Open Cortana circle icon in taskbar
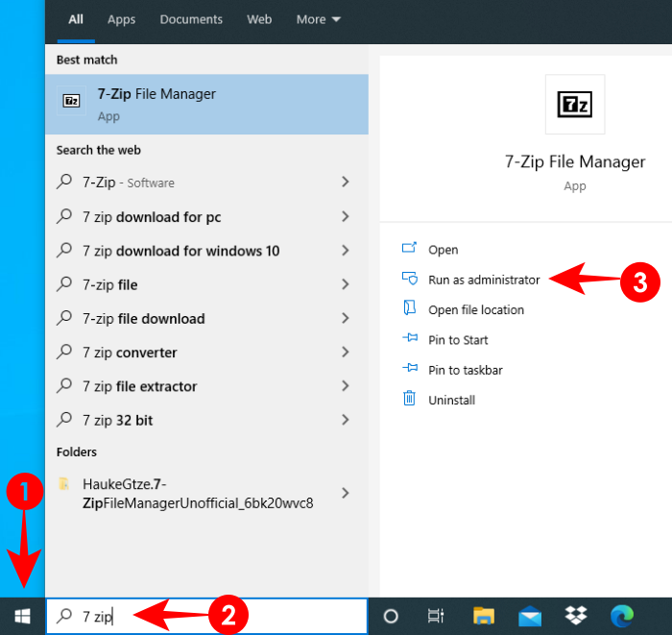Viewport: 672px width, 635px height. pos(391,616)
